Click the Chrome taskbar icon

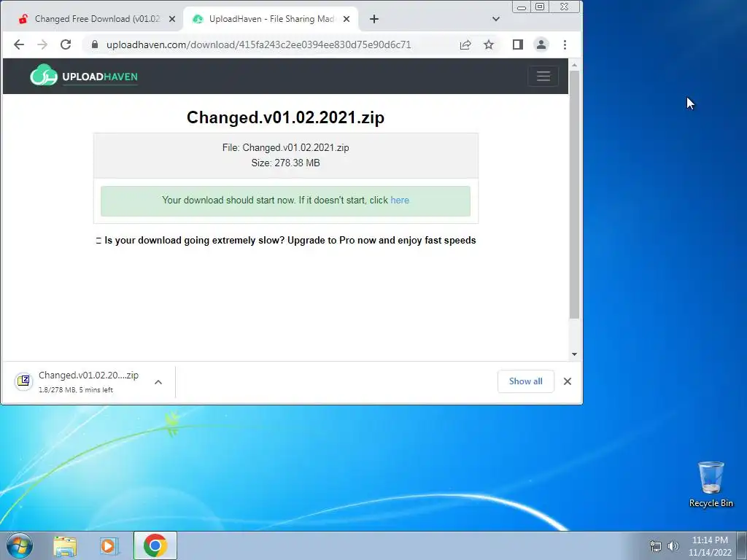tap(155, 545)
